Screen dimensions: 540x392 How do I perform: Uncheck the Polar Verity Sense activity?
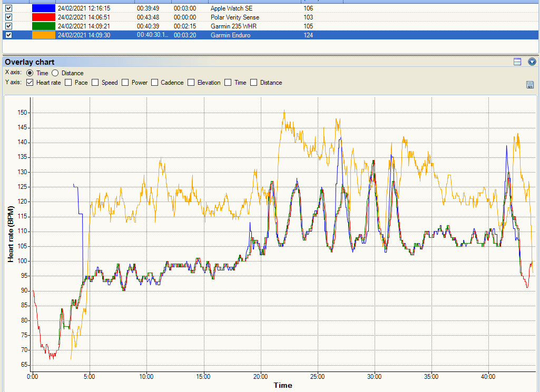click(x=8, y=17)
